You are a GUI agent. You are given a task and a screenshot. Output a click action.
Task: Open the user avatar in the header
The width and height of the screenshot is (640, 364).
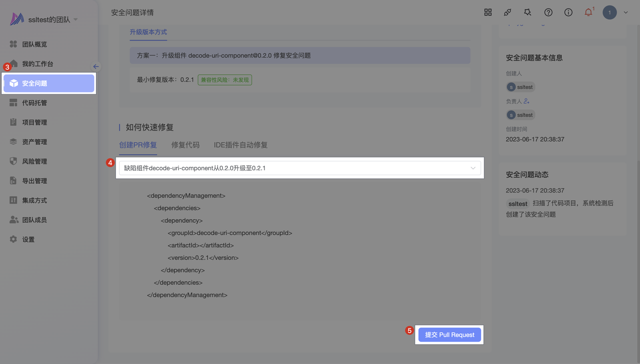point(609,12)
